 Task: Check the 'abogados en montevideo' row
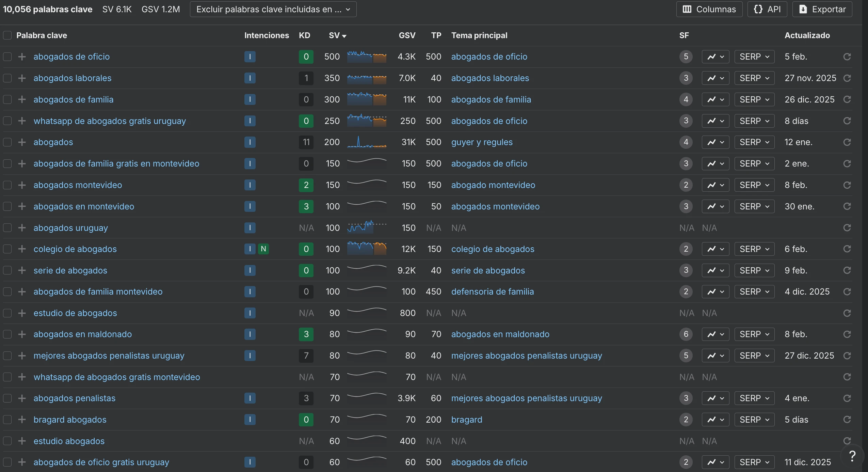coord(7,206)
